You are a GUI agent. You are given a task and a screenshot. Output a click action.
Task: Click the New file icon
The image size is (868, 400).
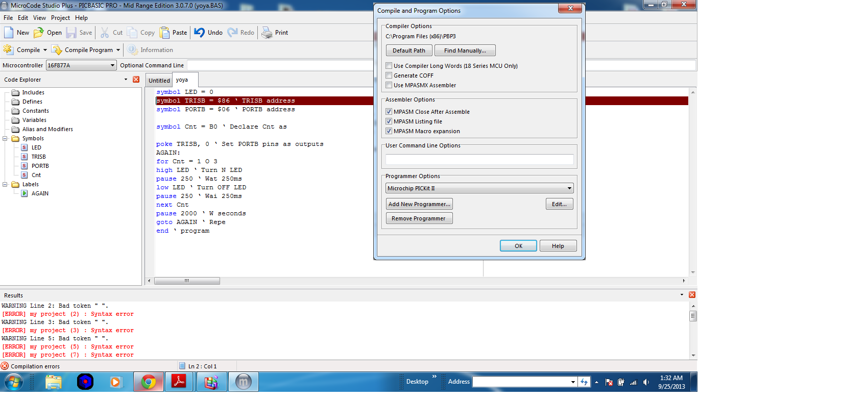[x=9, y=33]
